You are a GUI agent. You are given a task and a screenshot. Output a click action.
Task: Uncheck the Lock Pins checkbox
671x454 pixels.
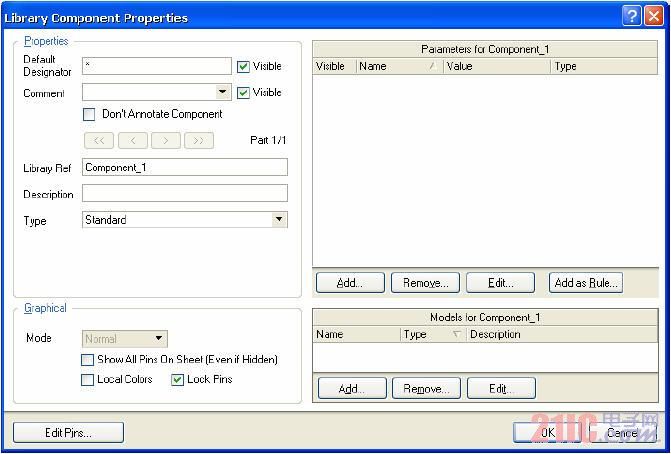pyautogui.click(x=178, y=380)
